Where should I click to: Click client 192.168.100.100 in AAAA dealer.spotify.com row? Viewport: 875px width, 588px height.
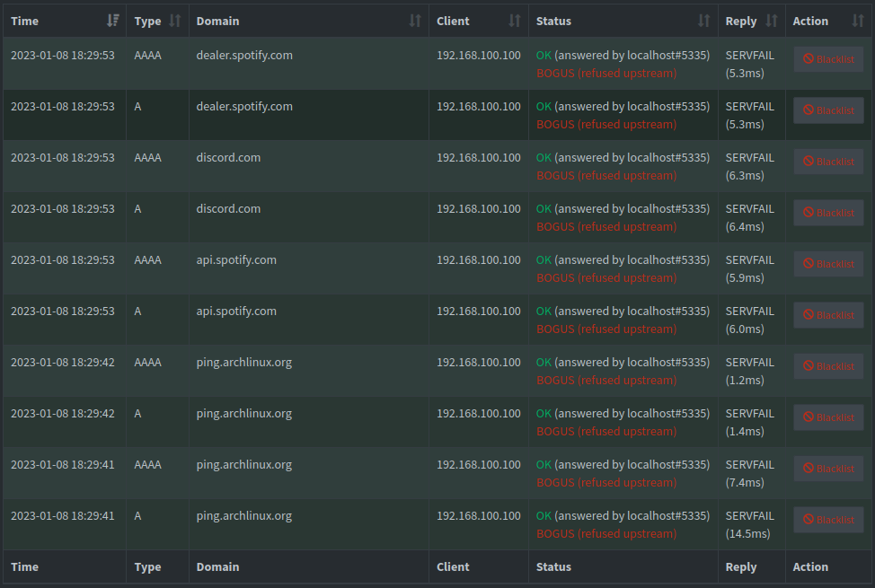(478, 56)
